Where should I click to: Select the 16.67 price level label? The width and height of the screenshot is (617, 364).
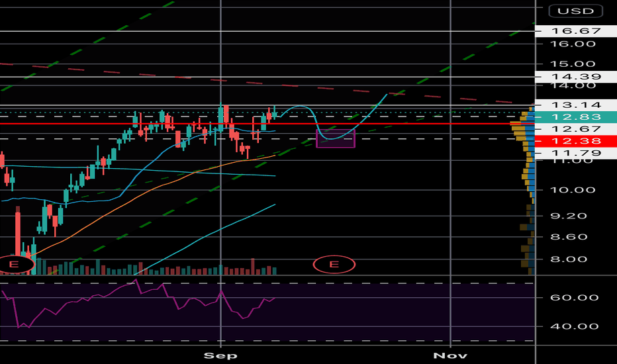[x=576, y=30]
